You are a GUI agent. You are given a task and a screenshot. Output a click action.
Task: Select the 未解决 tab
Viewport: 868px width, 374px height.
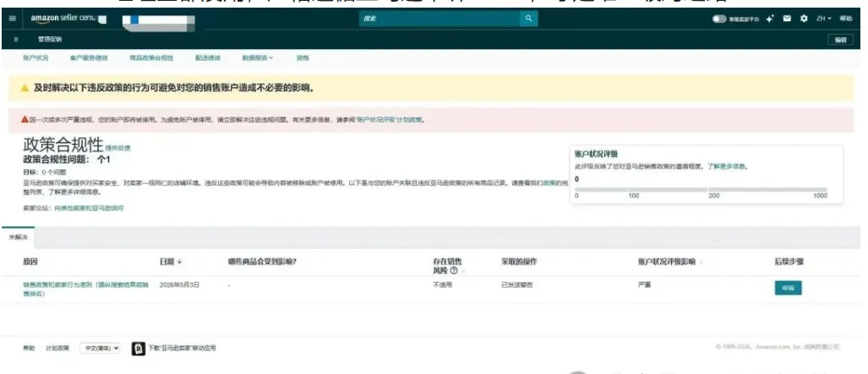tap(18, 237)
